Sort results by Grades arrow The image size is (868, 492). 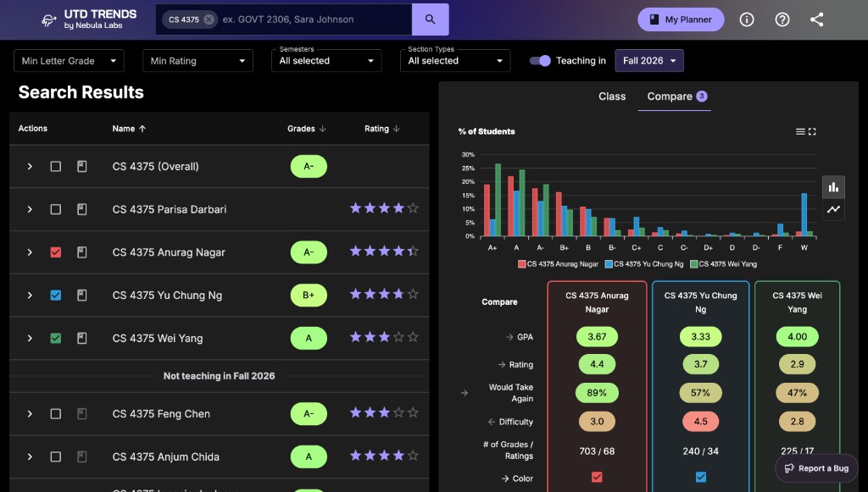323,129
